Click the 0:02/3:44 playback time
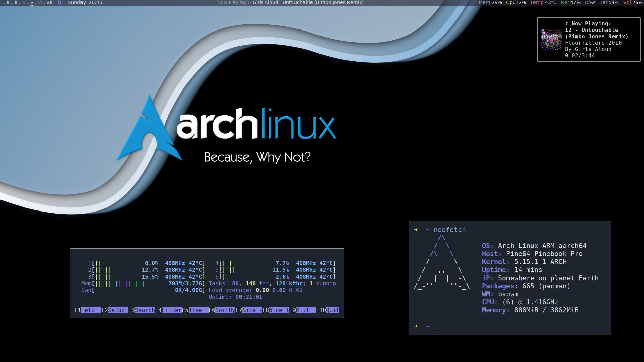The width and height of the screenshot is (644, 362). (x=580, y=56)
